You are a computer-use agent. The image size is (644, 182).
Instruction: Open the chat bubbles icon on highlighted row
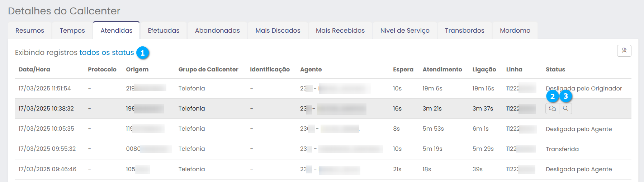tap(552, 108)
